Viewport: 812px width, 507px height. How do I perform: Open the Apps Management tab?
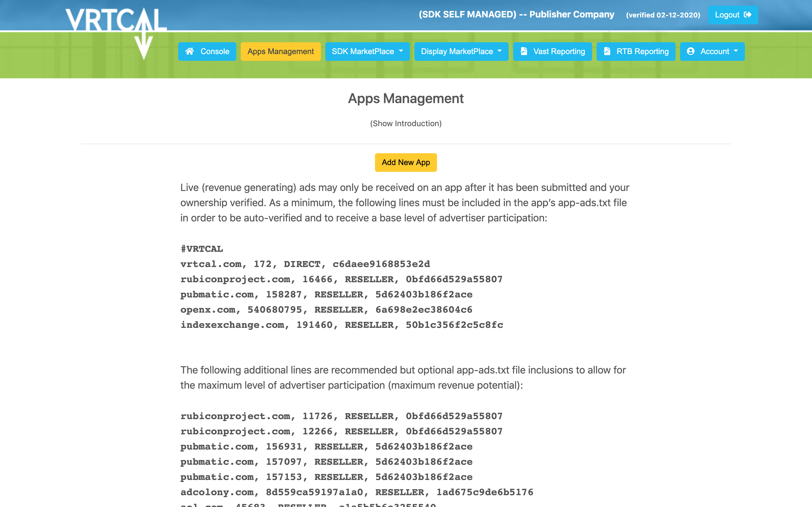click(x=281, y=51)
